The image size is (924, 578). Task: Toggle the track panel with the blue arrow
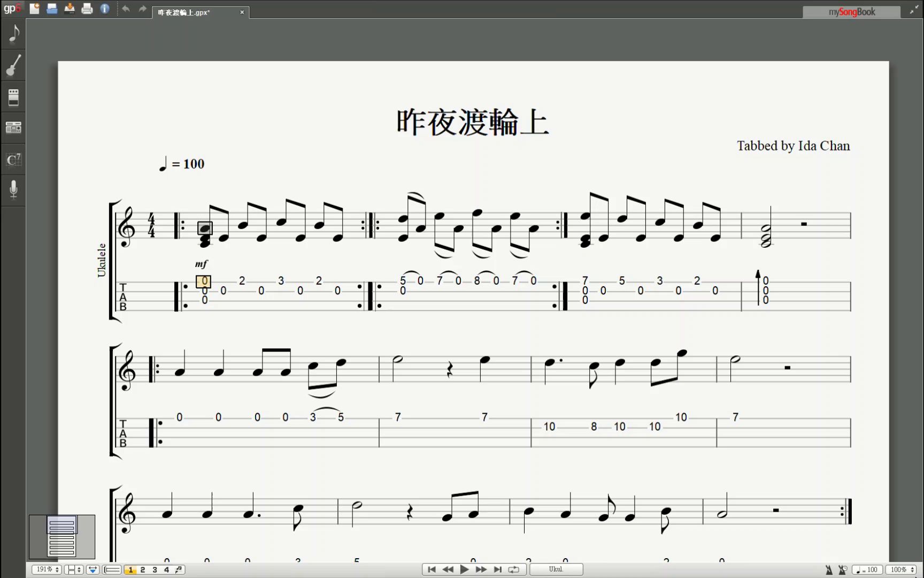point(93,569)
